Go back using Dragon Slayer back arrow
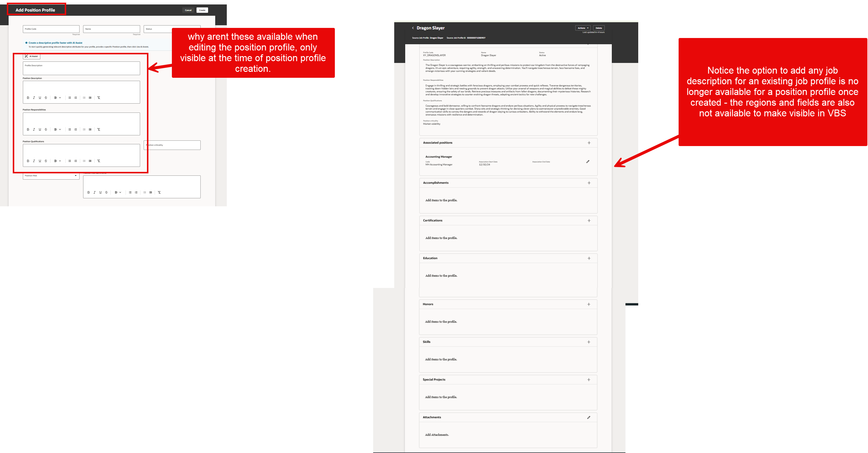The width and height of the screenshot is (868, 453). pos(413,28)
